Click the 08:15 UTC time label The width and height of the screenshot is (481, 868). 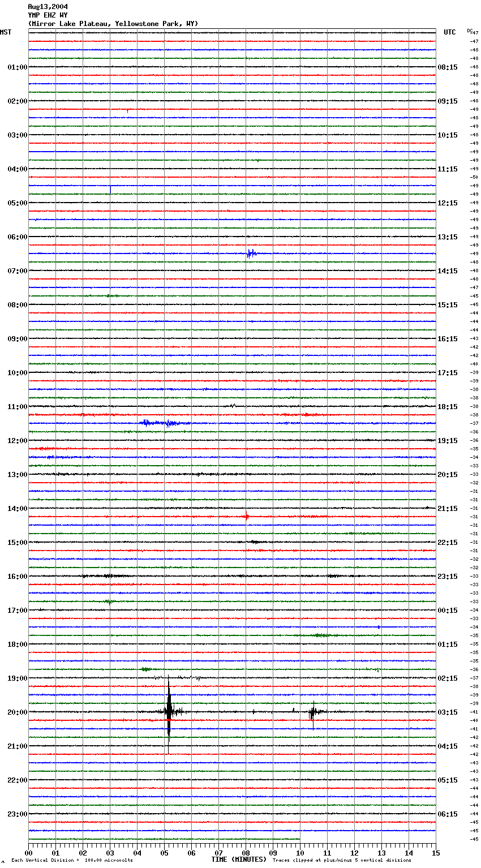(x=448, y=67)
